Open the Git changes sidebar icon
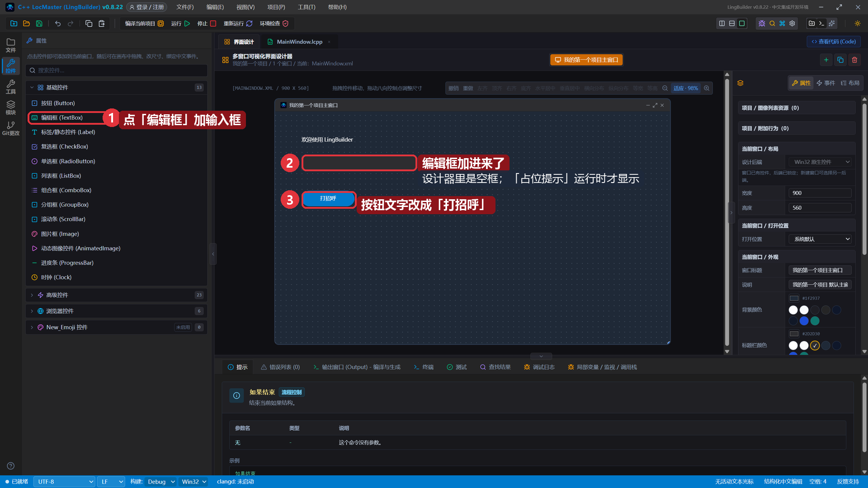 [11, 128]
